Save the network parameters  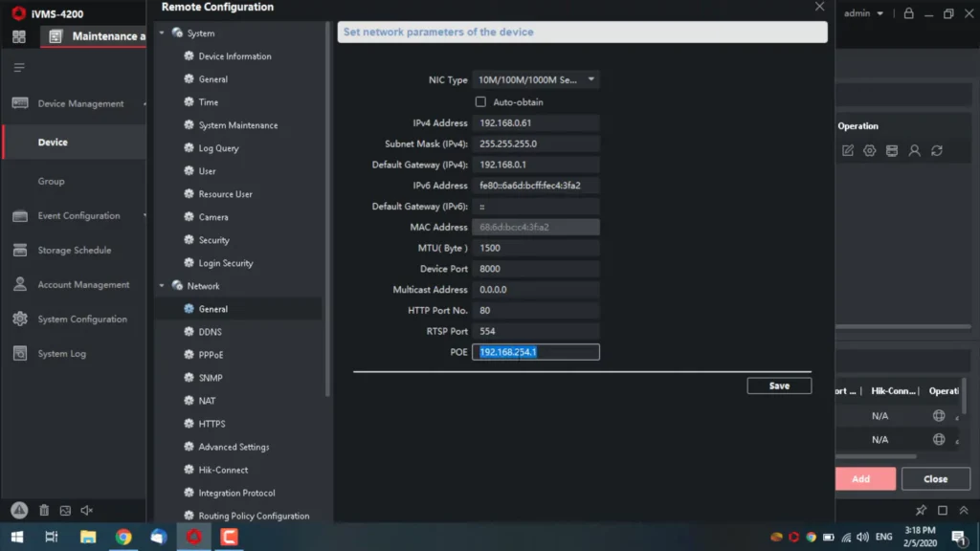[779, 386]
